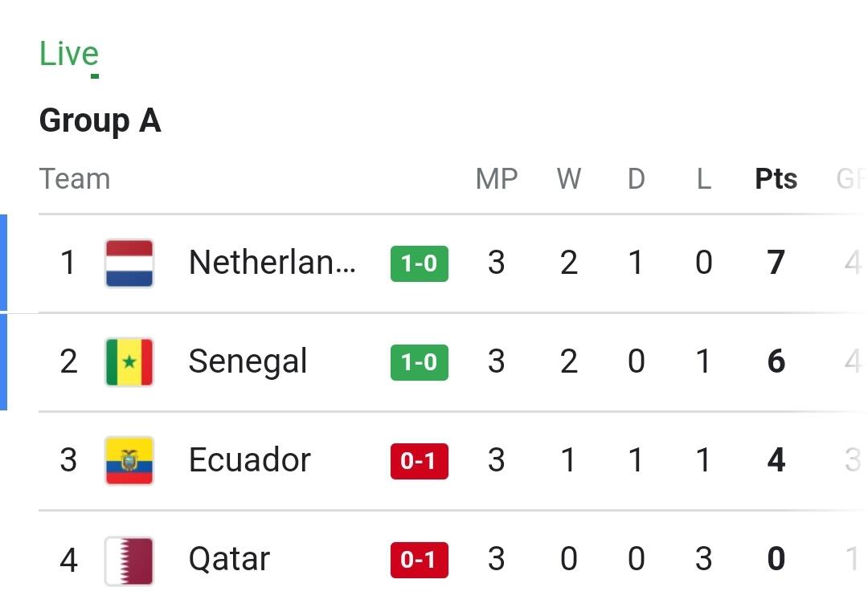The height and width of the screenshot is (616, 868).
Task: Open Ecuador live score 0-1 badge
Action: pos(419,461)
